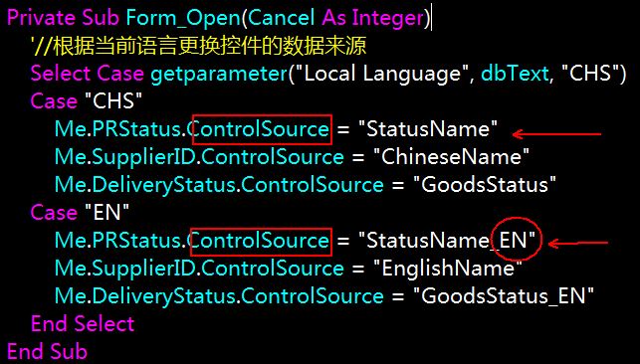The width and height of the screenshot is (640, 364).
Task: Click the yellow Chinese comment line
Action: [x=198, y=46]
